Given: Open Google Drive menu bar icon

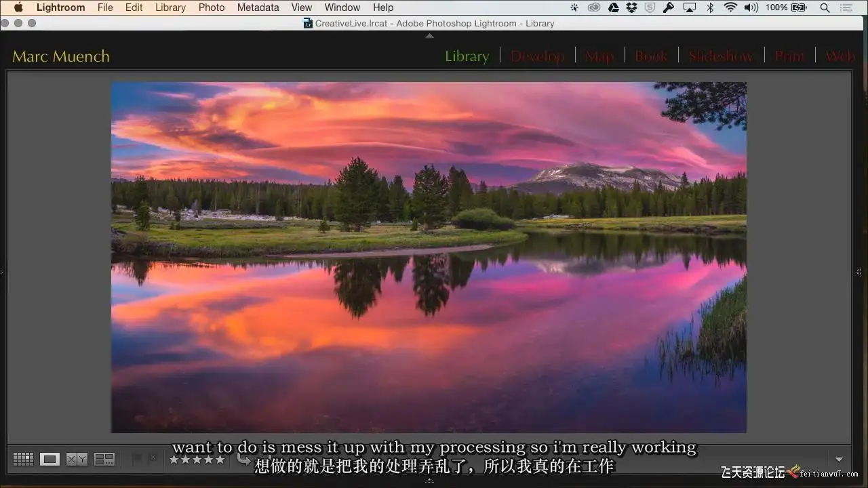Looking at the screenshot, I should [614, 7].
